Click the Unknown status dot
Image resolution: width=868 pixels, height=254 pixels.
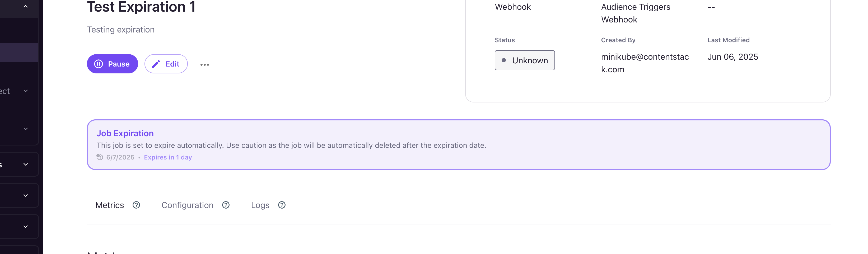click(504, 60)
